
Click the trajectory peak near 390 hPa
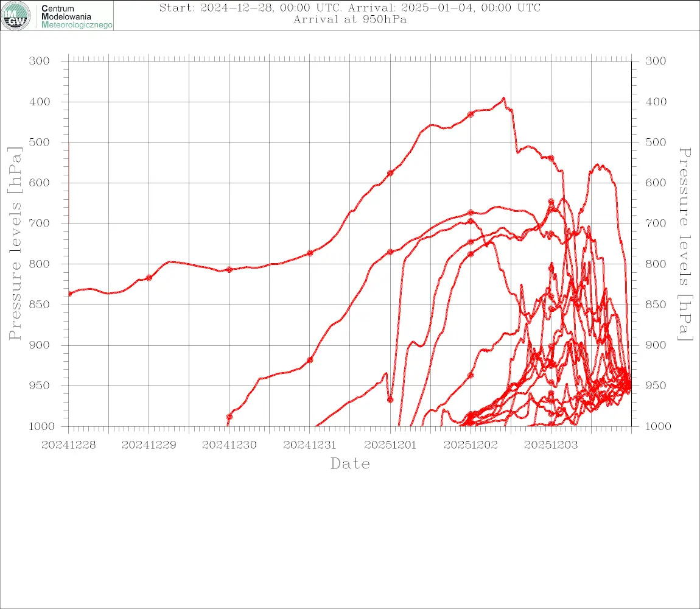click(x=503, y=98)
